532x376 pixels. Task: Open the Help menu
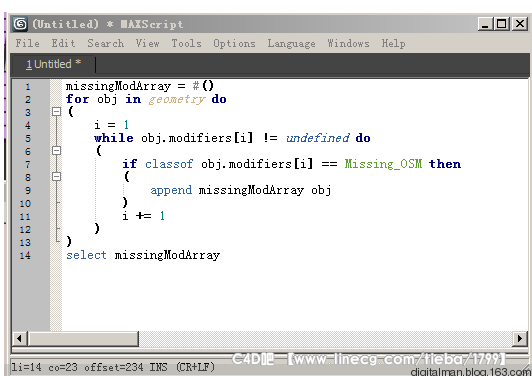[x=393, y=43]
